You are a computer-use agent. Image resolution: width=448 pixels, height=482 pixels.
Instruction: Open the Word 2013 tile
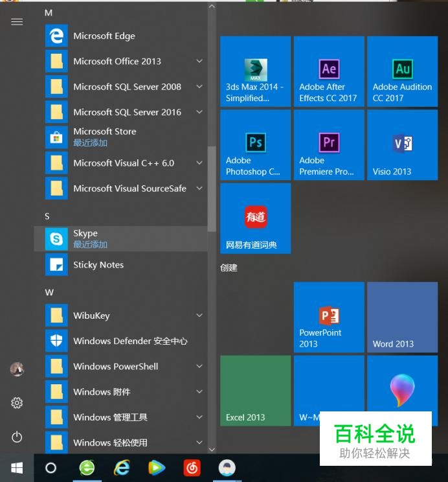[x=402, y=317]
